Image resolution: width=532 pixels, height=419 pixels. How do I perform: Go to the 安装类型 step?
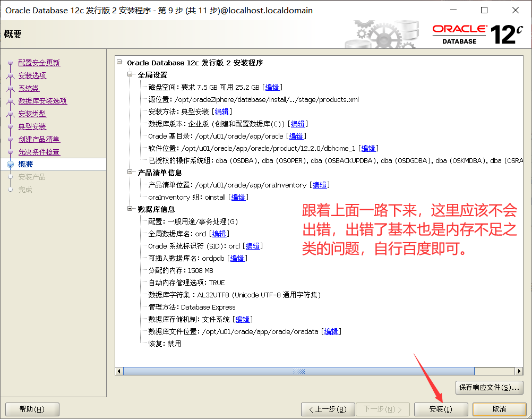[x=32, y=114]
